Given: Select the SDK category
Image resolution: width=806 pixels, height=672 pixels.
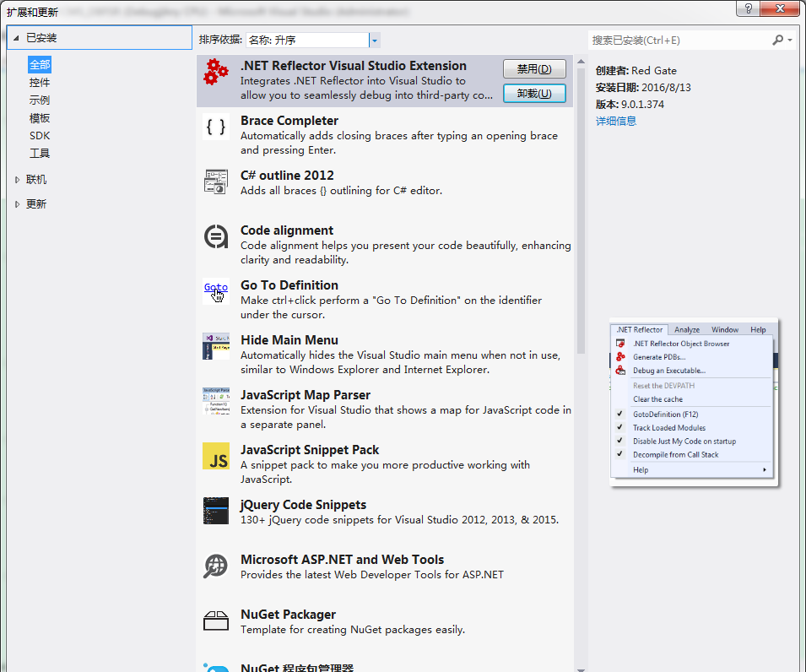Looking at the screenshot, I should [x=40, y=136].
